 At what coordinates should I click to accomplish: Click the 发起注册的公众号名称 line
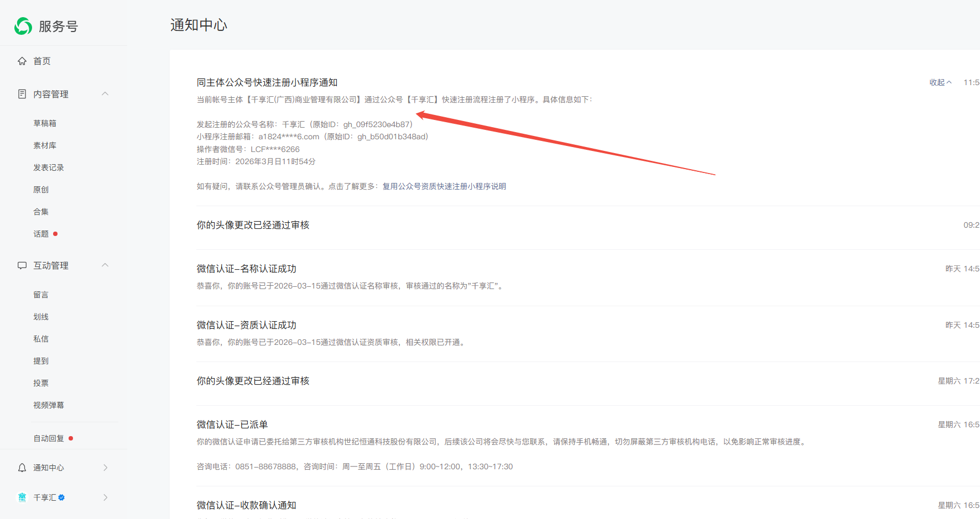(305, 124)
